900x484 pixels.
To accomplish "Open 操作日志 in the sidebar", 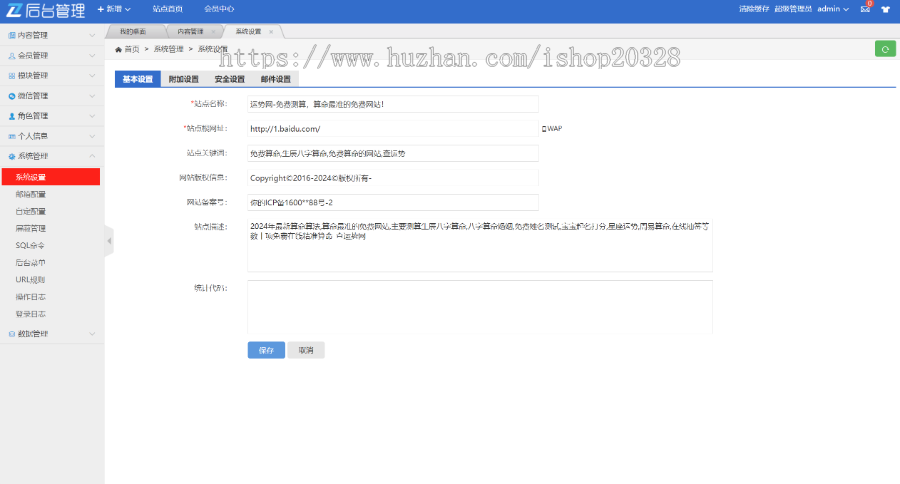I will pyautogui.click(x=30, y=297).
